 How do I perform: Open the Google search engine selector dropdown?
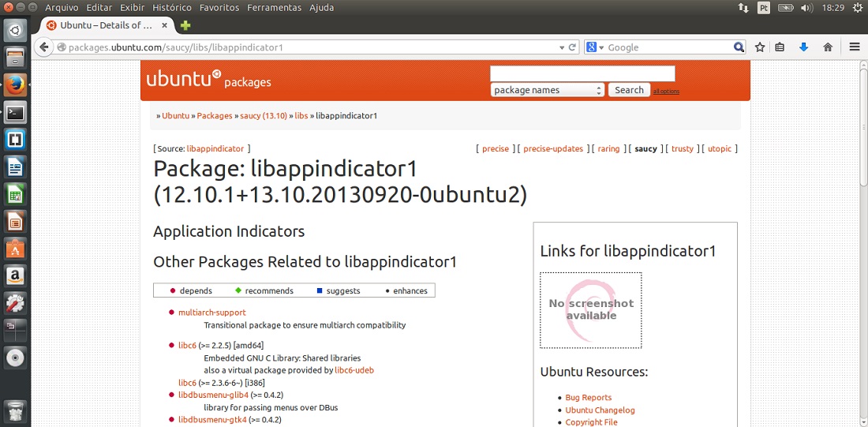tap(595, 47)
